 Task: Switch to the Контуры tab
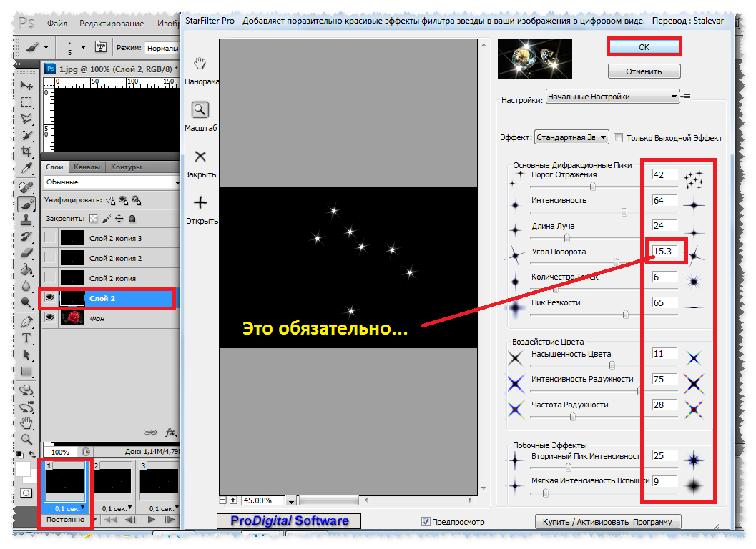(x=127, y=167)
